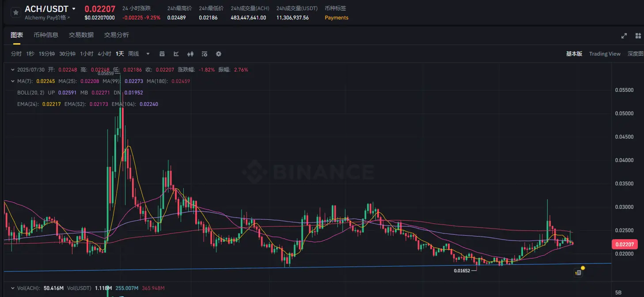Viewport: 644px width, 297px height.
Task: Star ACH/USDT as a favorite
Action: 15,13
